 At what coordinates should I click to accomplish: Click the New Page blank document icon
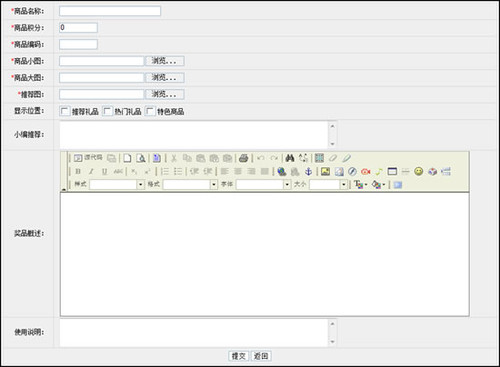tap(127, 158)
